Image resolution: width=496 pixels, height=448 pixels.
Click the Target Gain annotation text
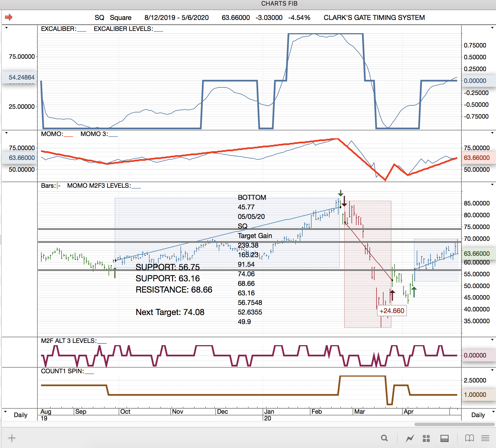(255, 236)
